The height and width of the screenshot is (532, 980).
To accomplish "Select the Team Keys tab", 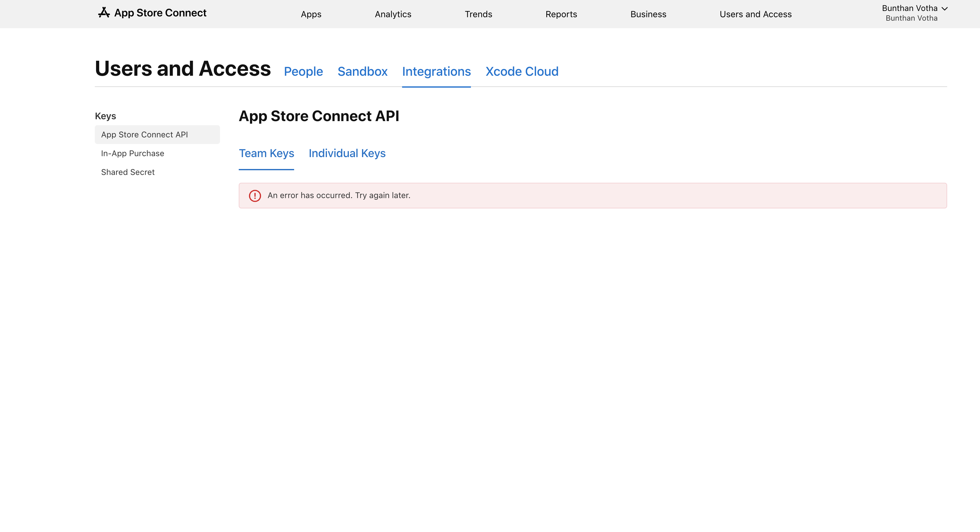I will [x=266, y=153].
